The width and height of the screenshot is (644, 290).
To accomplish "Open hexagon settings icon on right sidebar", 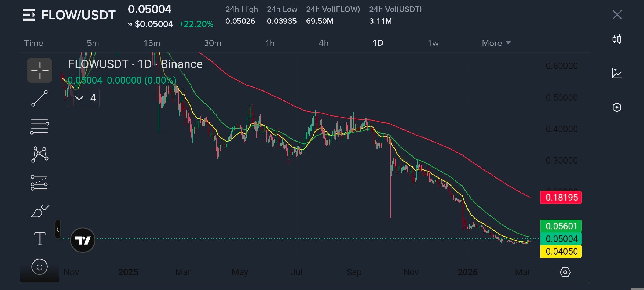I will tap(617, 107).
